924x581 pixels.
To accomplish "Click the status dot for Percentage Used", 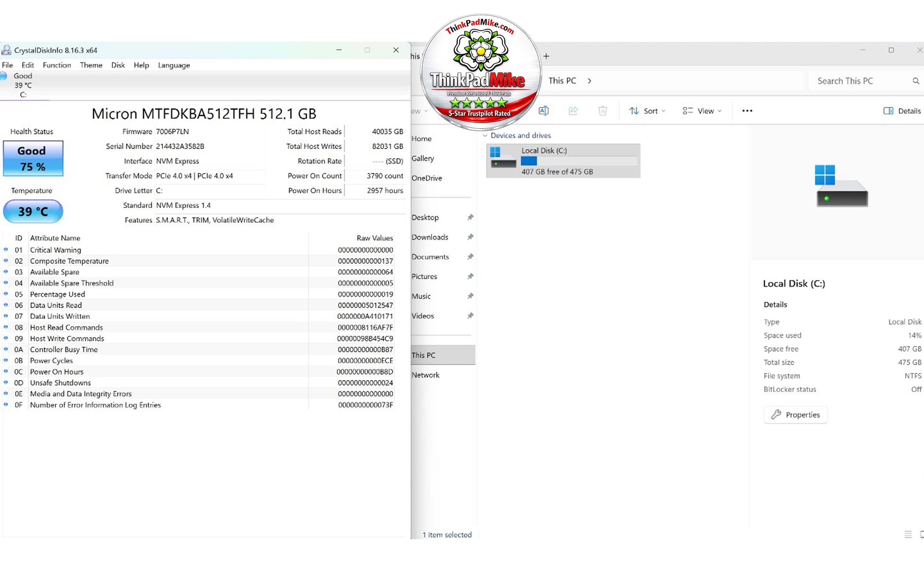I will [x=6, y=294].
